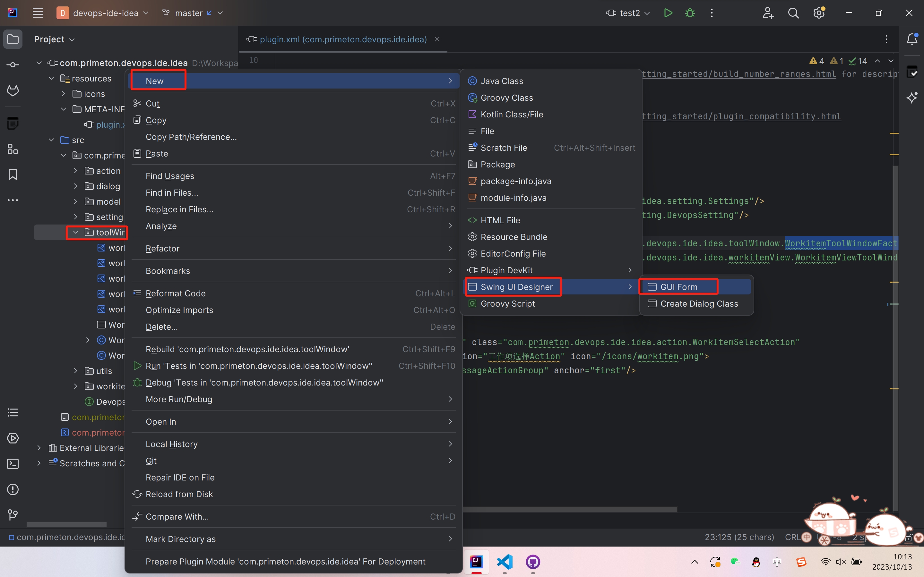The height and width of the screenshot is (577, 924).
Task: Open the Commit tool window
Action: pos(13,65)
